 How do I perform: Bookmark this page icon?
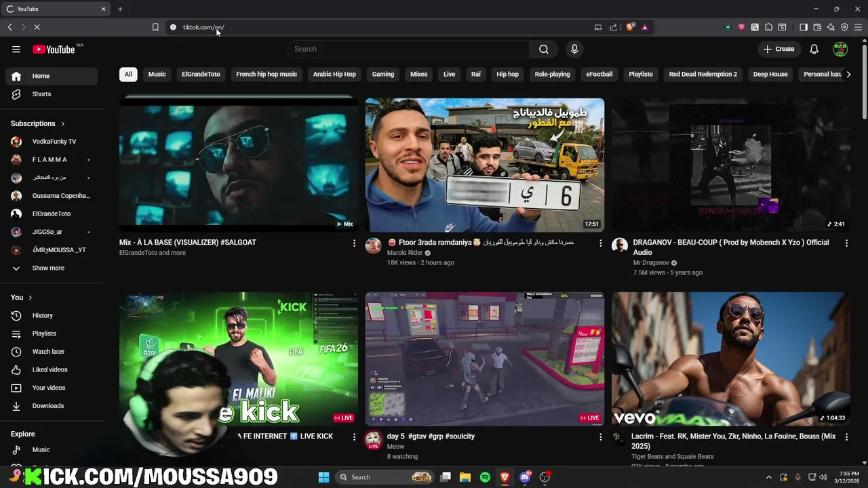[155, 27]
